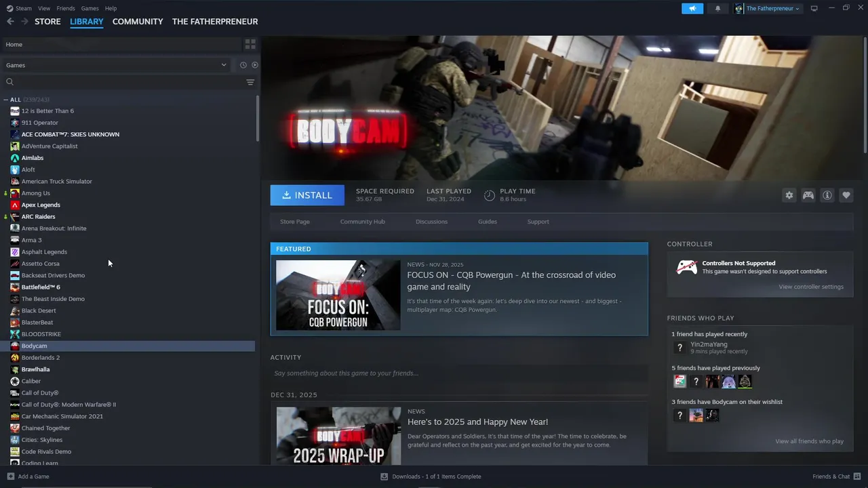Open the Games collection dropdown

117,65
